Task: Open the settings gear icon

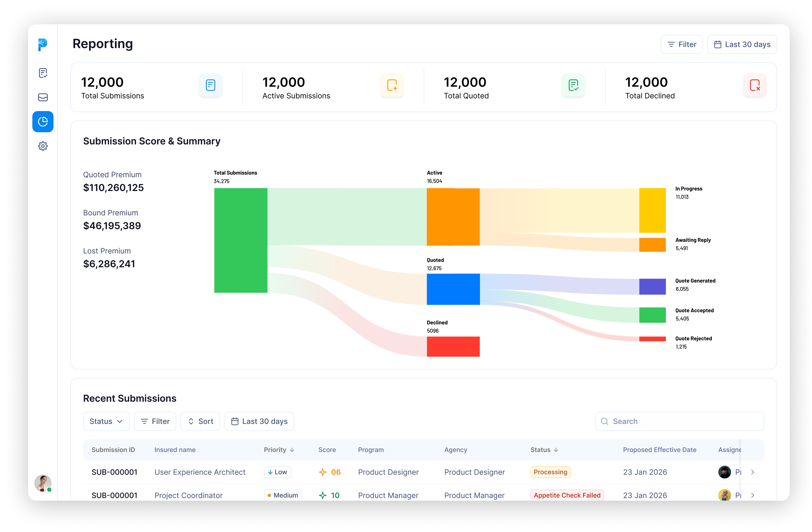Action: tap(43, 146)
